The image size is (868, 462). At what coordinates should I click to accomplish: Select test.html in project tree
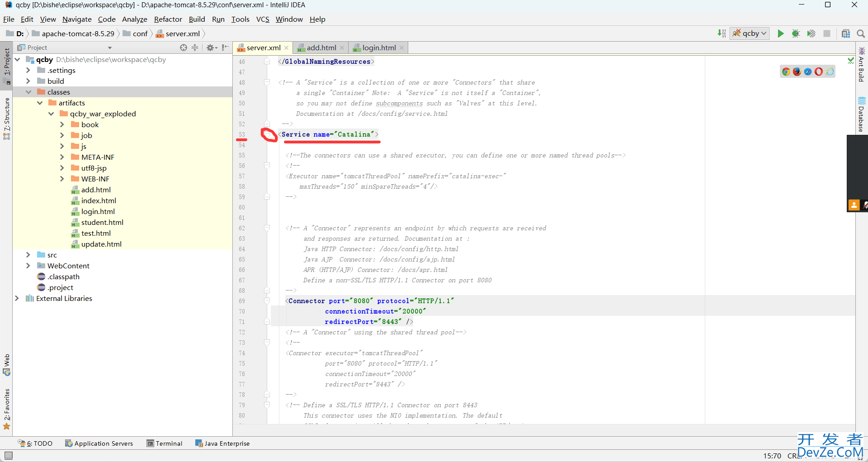tap(96, 233)
